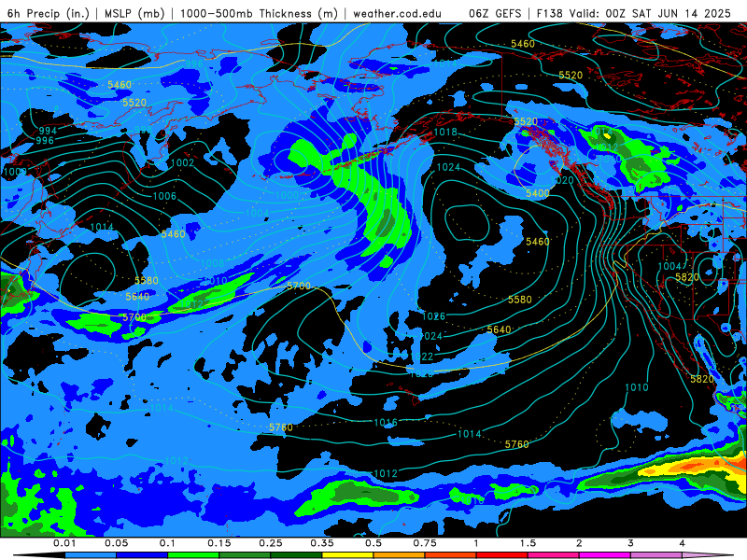Click the 0.5 legend value

click(x=373, y=543)
